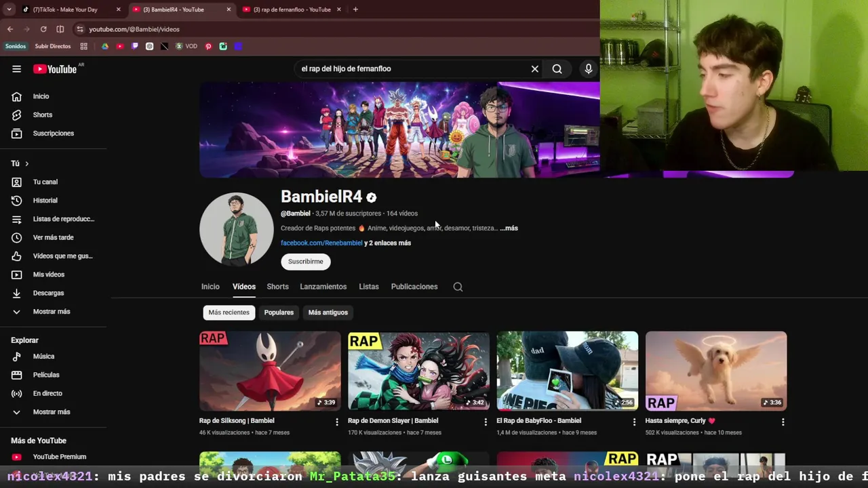Sort videos by Más antiguos
The image size is (868, 488).
pos(328,312)
